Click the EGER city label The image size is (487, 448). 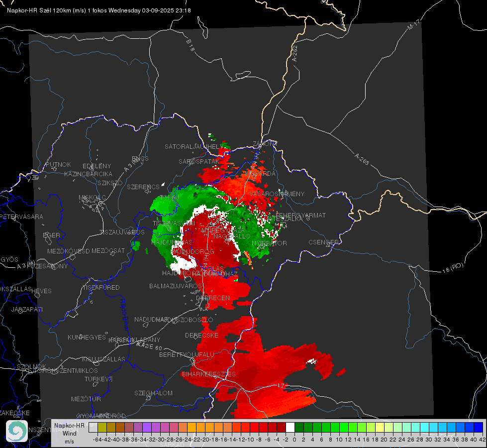click(51, 235)
